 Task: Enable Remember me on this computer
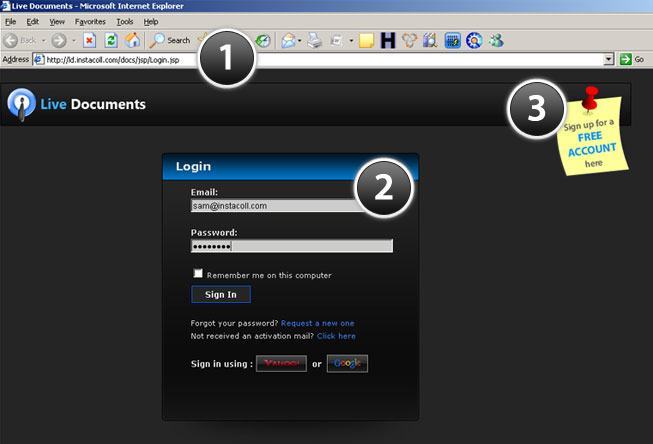tap(198, 273)
